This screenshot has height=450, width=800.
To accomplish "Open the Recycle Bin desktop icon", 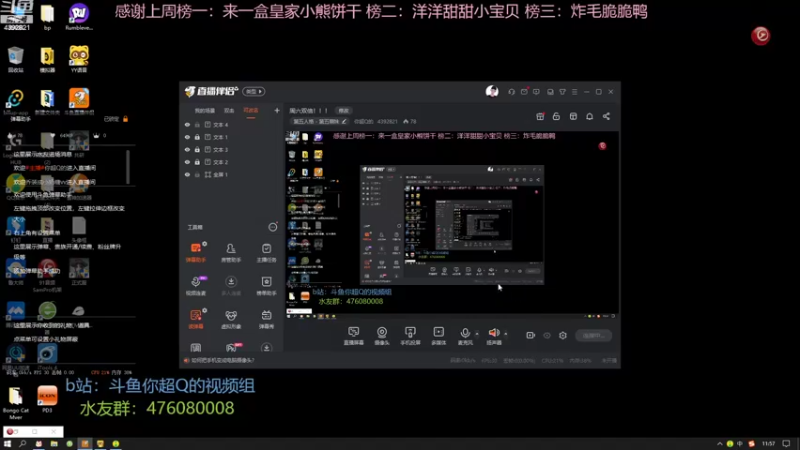I will tap(15, 59).
